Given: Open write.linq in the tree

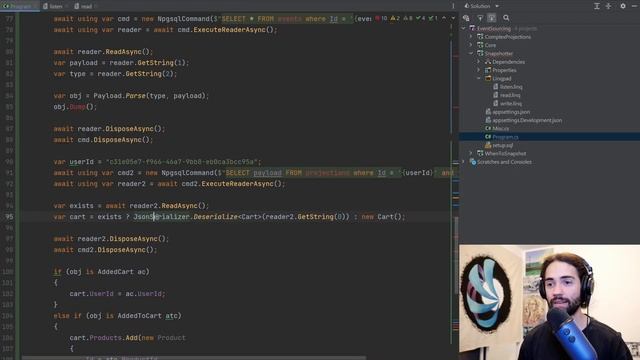Looking at the screenshot, I should point(511,104).
